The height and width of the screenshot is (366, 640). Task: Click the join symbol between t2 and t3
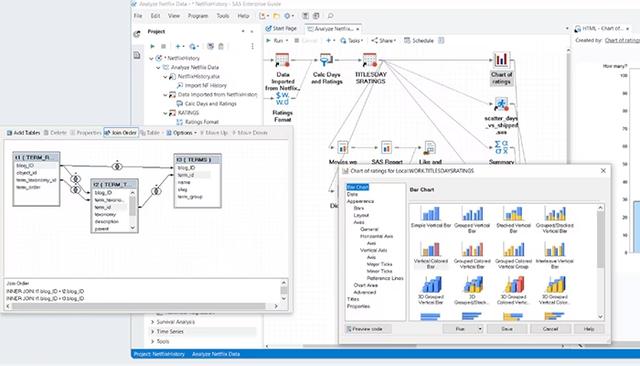pos(156,191)
